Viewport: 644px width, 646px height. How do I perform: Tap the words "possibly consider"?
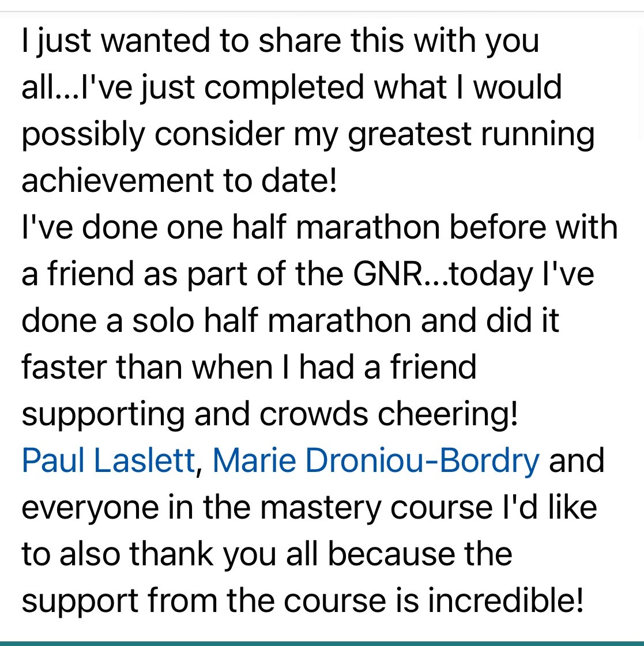point(153,134)
